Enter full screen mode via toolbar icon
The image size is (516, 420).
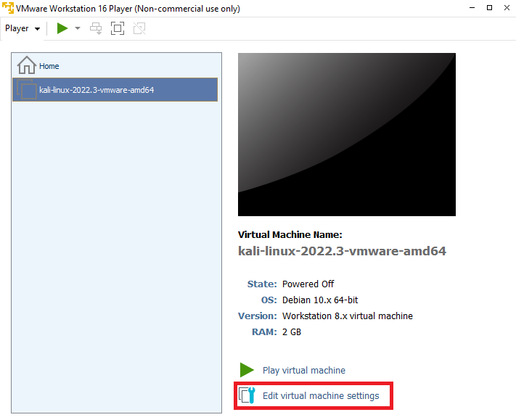pyautogui.click(x=118, y=28)
